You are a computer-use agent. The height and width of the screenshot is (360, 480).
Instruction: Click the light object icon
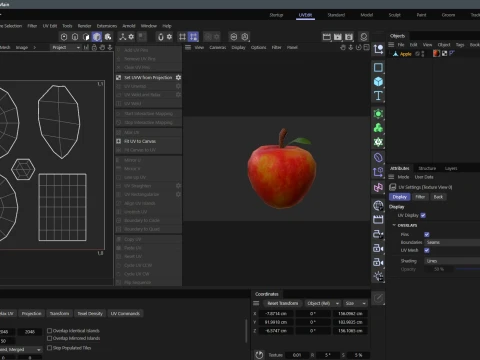point(378,276)
